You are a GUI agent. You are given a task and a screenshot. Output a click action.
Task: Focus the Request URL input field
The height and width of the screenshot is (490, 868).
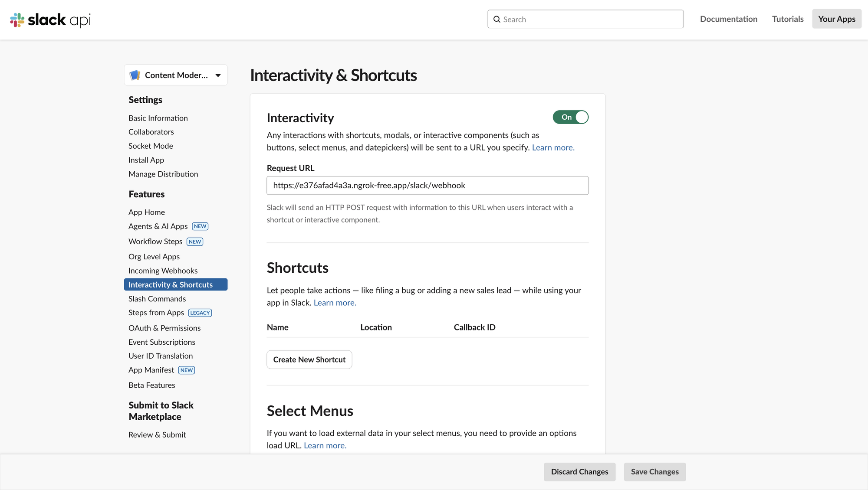(x=427, y=186)
